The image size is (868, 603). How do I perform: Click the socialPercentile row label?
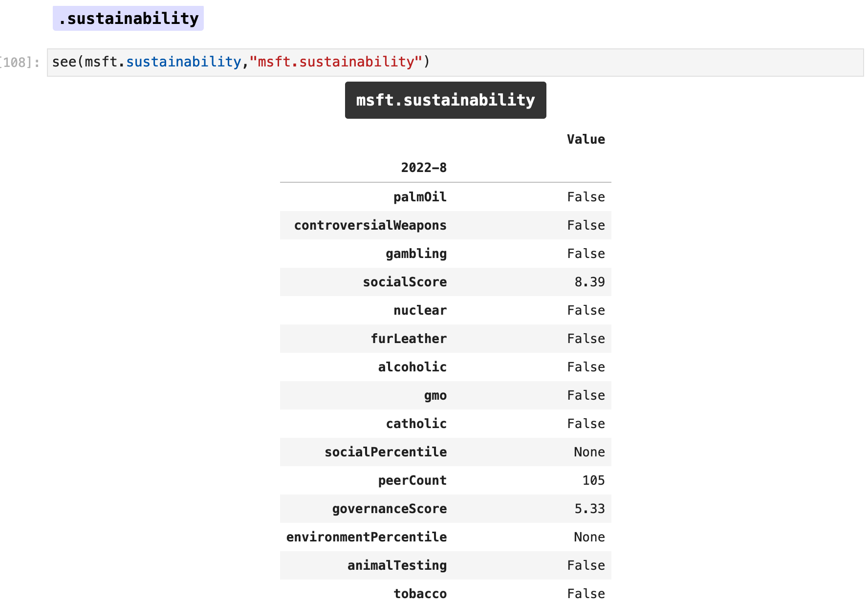(x=385, y=452)
